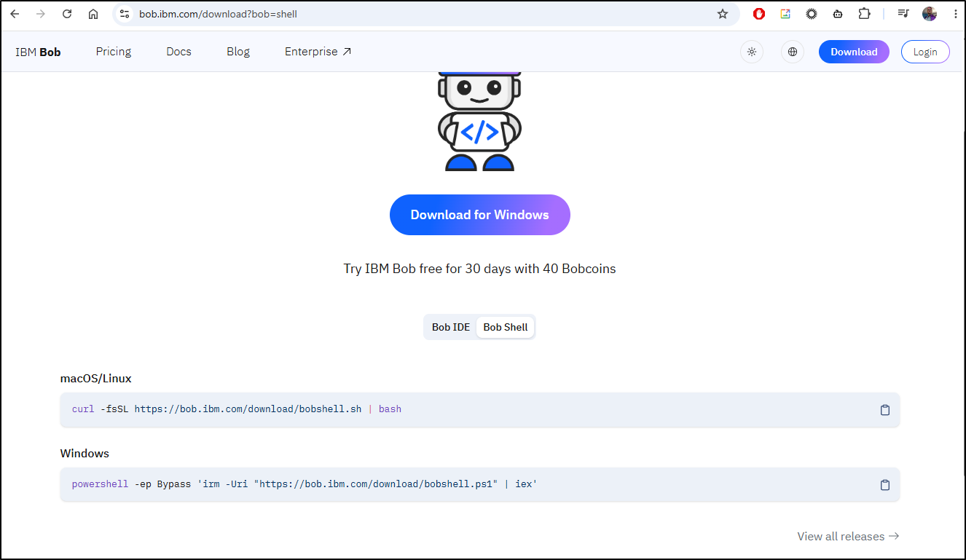Open the black sunburst extension icon
This screenshot has width=966, height=560.
click(812, 14)
